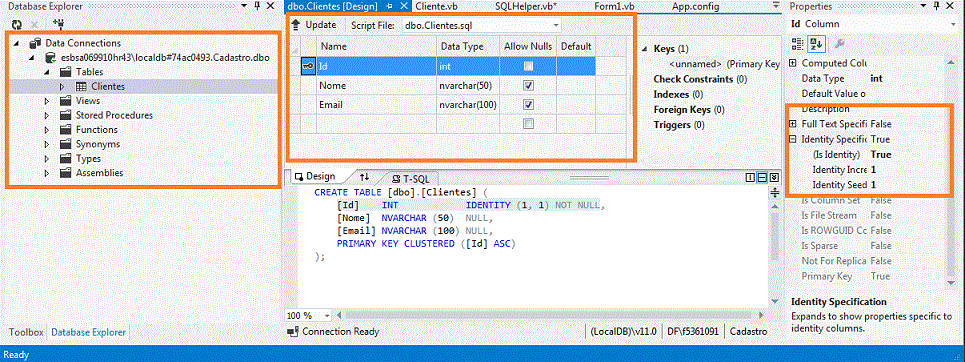Collapse the Tables folder node
965x362 pixels.
click(x=47, y=73)
